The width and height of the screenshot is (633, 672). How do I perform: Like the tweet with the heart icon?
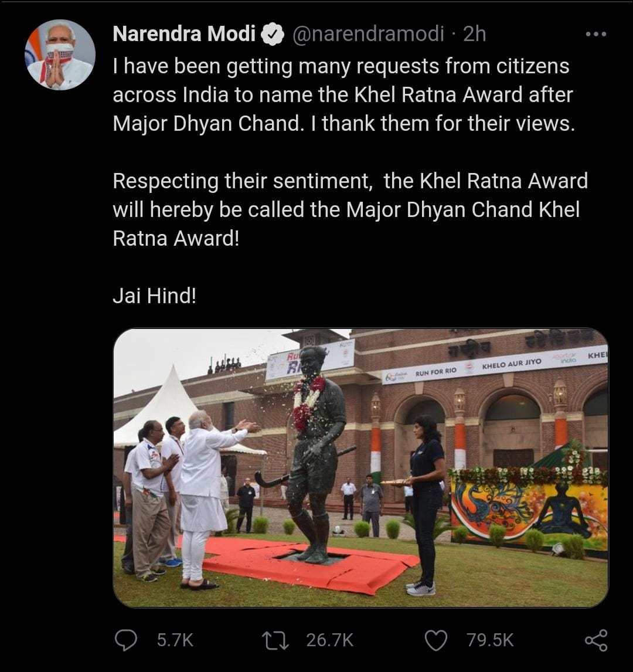click(x=435, y=640)
